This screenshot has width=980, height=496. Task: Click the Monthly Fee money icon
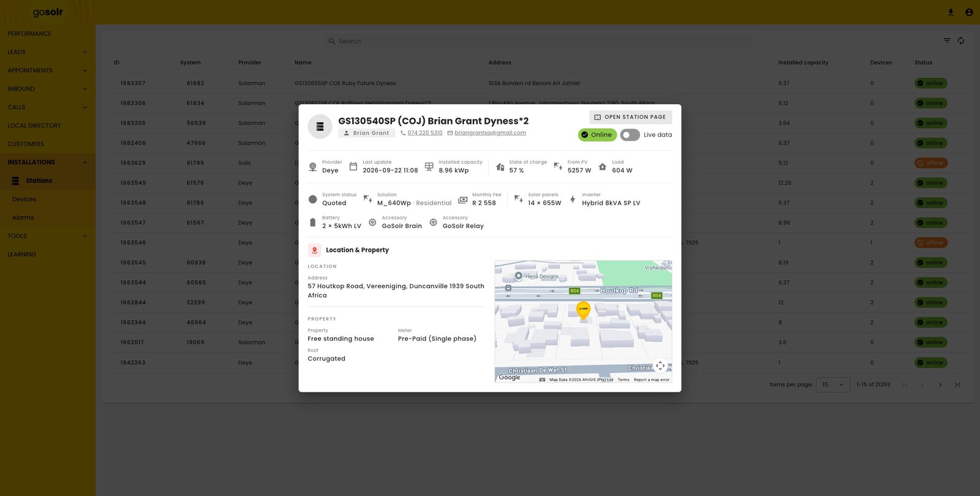(x=463, y=199)
